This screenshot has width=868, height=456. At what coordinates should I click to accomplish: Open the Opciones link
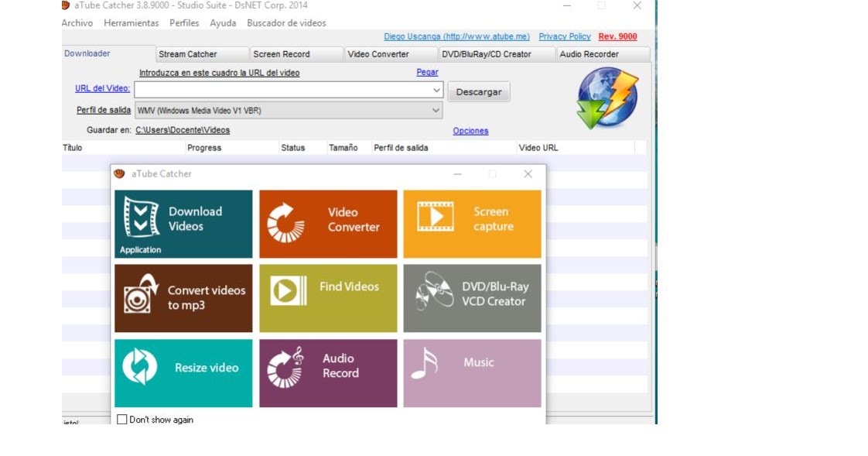pos(470,131)
